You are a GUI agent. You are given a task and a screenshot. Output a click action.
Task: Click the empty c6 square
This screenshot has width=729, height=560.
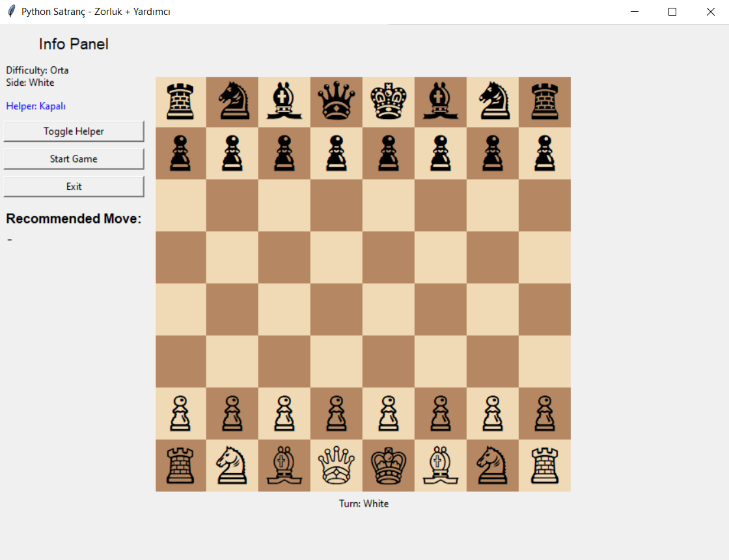coord(284,206)
